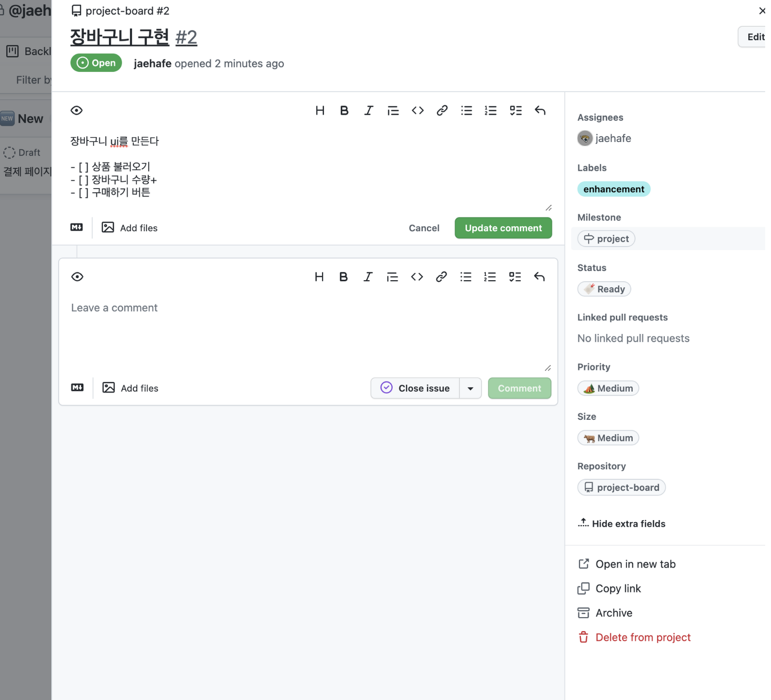Collapse the sidebar with Hide extra fields

[x=622, y=524]
